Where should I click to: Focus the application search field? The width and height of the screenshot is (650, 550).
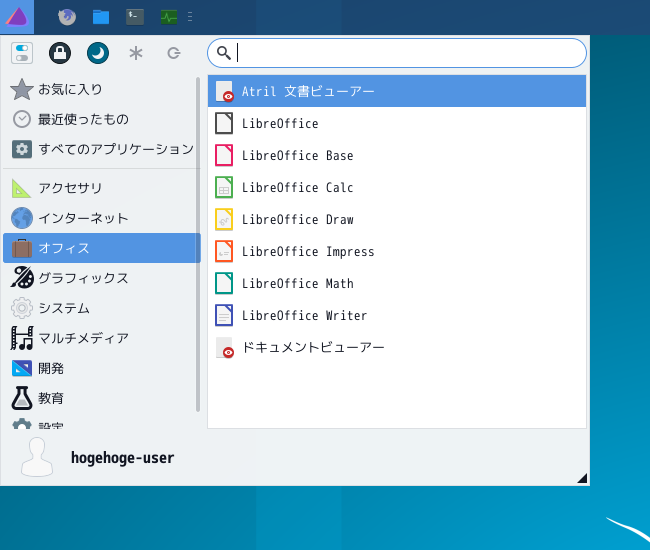397,53
